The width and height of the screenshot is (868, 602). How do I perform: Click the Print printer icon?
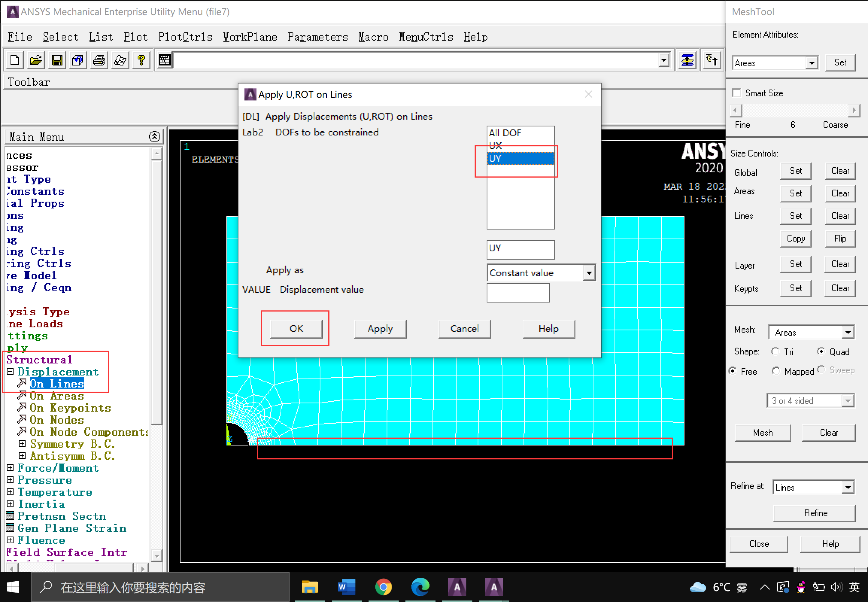(99, 60)
